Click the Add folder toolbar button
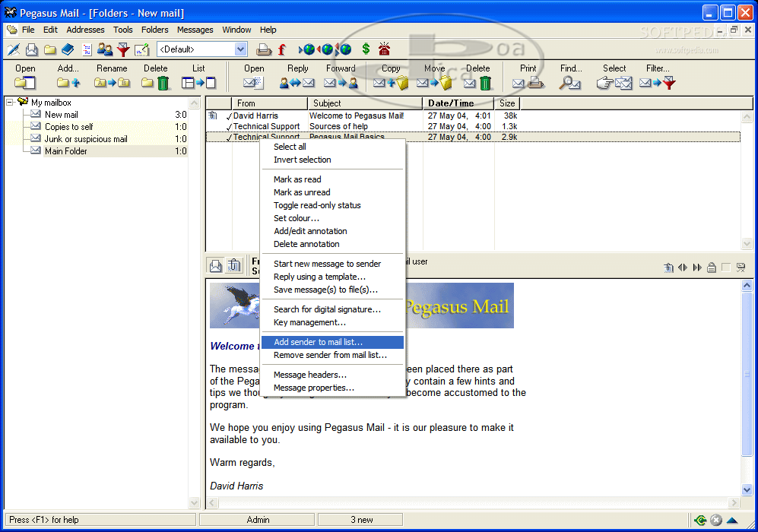This screenshot has width=758, height=532. tap(68, 77)
